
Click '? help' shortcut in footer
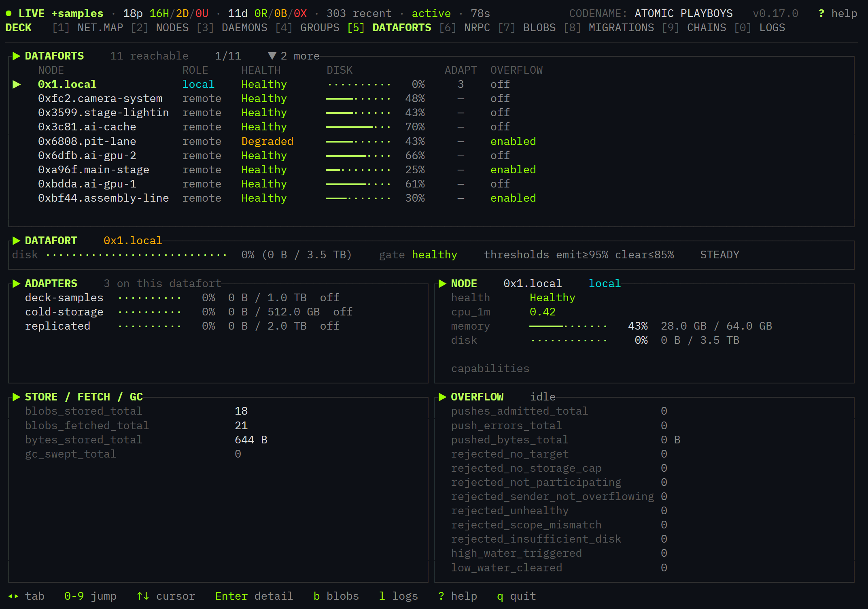458,596
